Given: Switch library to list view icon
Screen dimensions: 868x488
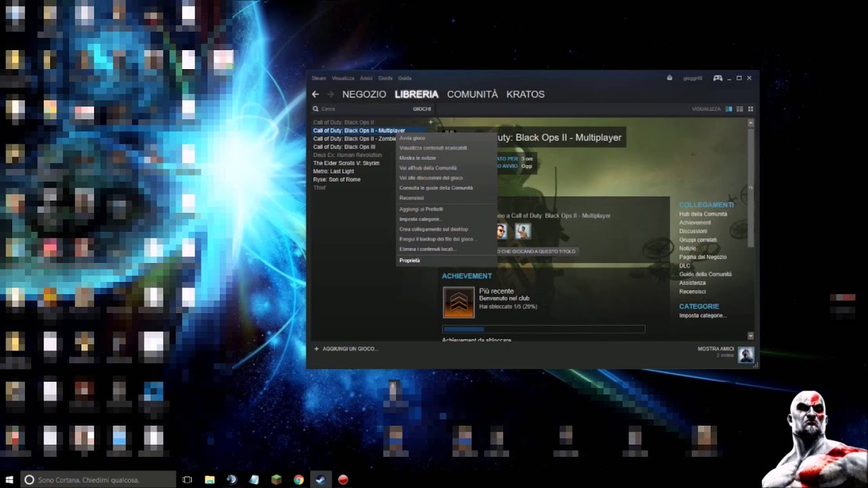Looking at the screenshot, I should (740, 108).
